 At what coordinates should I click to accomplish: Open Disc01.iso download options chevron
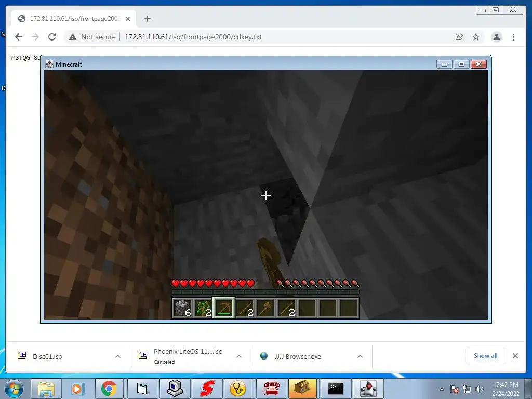click(x=118, y=356)
